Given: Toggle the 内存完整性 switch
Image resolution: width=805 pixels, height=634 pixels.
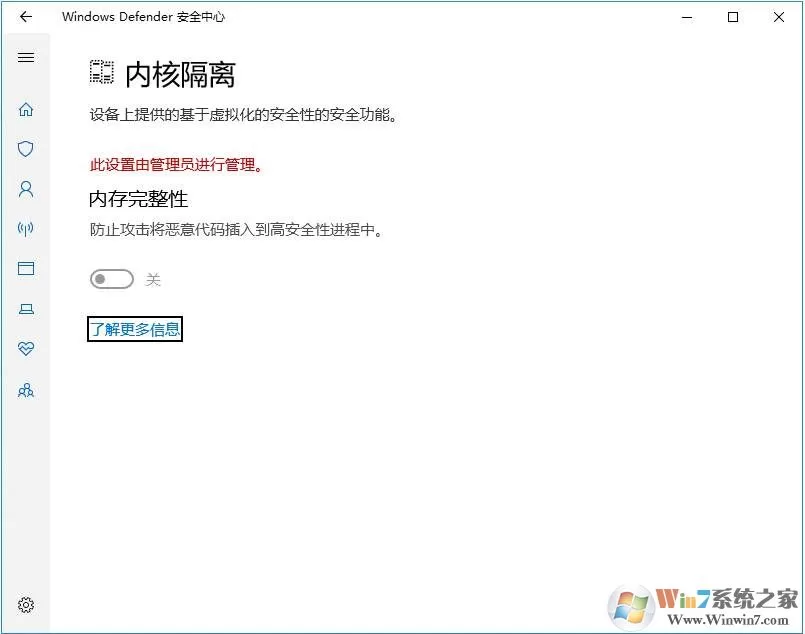Looking at the screenshot, I should pos(112,279).
